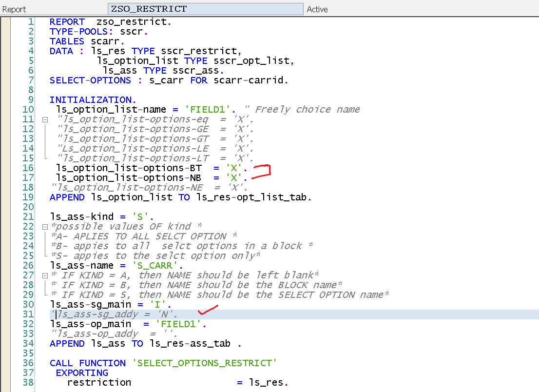
Task: Click the Active status text
Action: pyautogui.click(x=317, y=9)
